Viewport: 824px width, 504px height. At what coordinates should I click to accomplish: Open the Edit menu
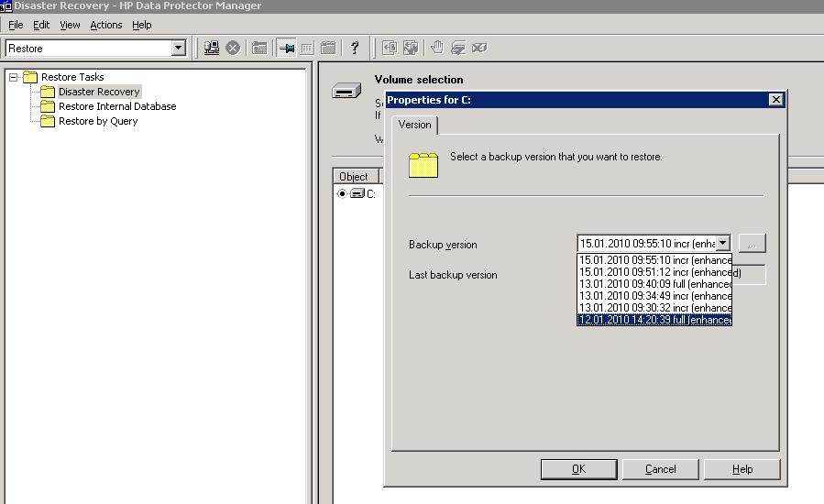pos(41,25)
